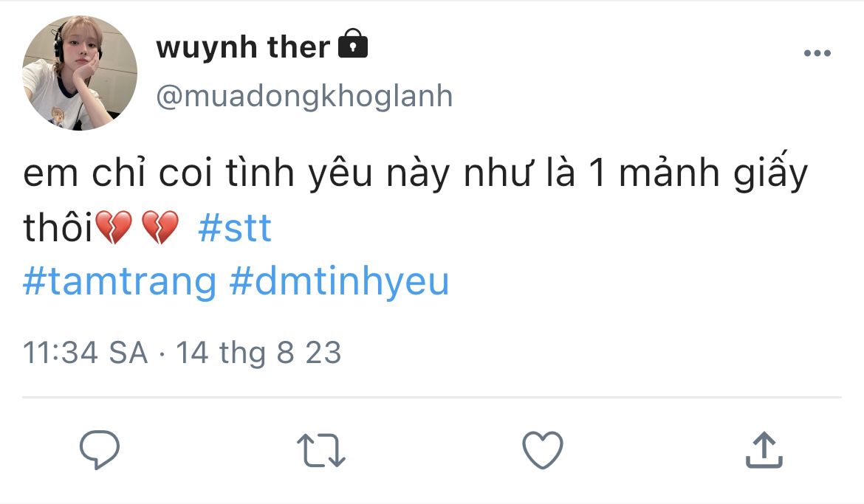This screenshot has height=504, width=864.
Task: Visit the @muadongkhoglanh handle
Action: [304, 96]
